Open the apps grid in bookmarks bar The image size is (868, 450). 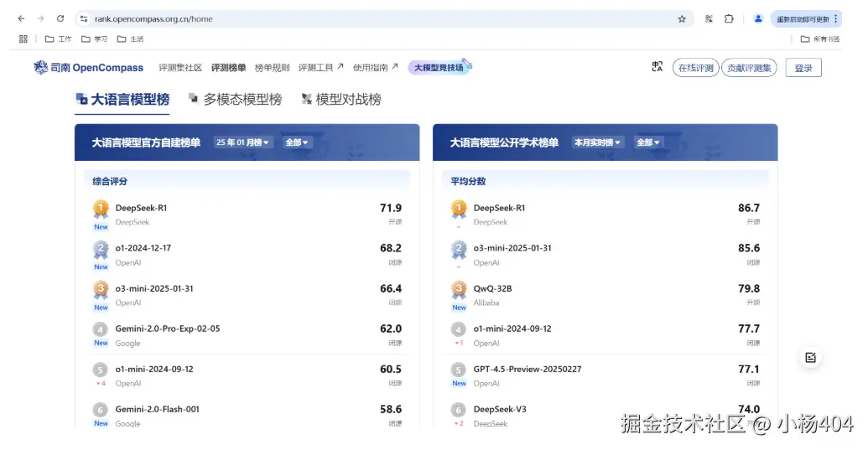coord(23,39)
